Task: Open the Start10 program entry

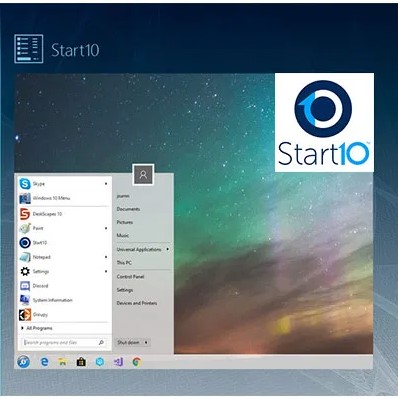Action: tap(63, 243)
